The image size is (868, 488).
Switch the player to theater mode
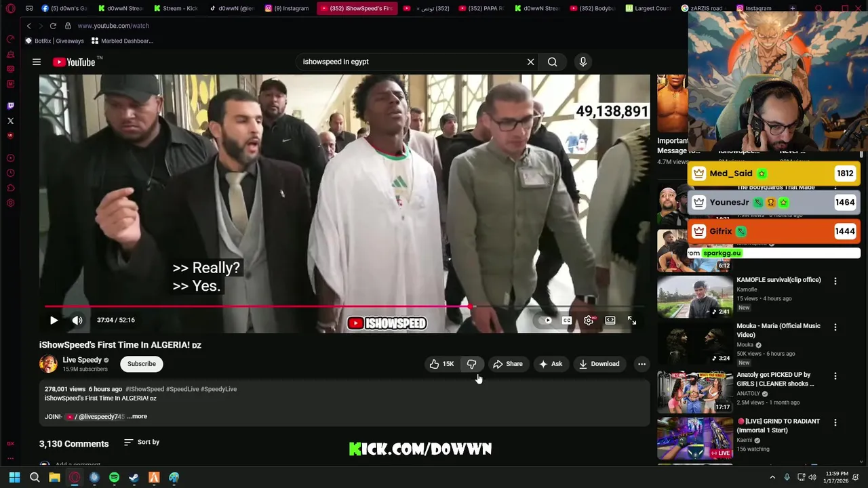coord(610,321)
